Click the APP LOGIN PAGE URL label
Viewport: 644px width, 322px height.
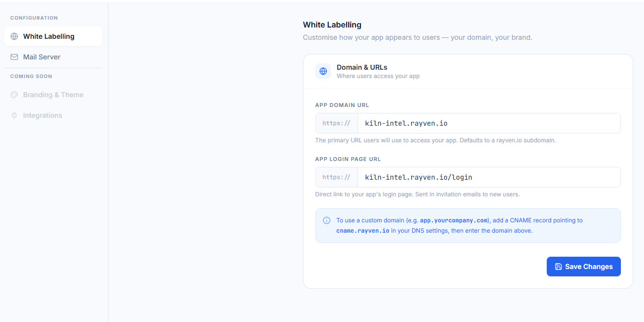click(348, 159)
